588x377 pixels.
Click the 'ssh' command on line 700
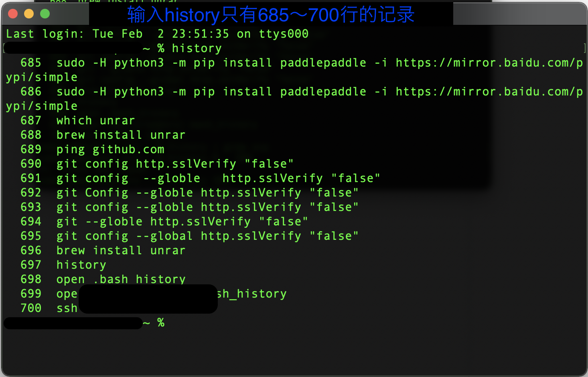[67, 308]
